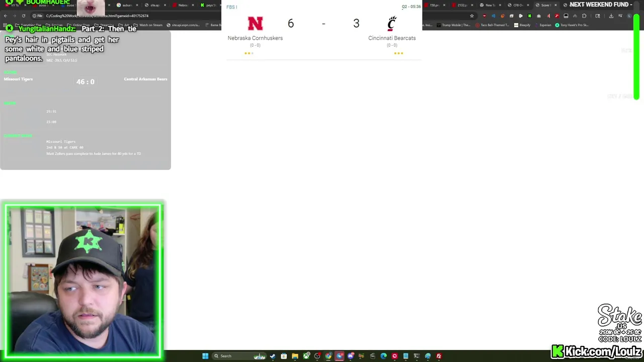Bookmark this page with star icon
This screenshot has height=362, width=644.
pos(472,16)
